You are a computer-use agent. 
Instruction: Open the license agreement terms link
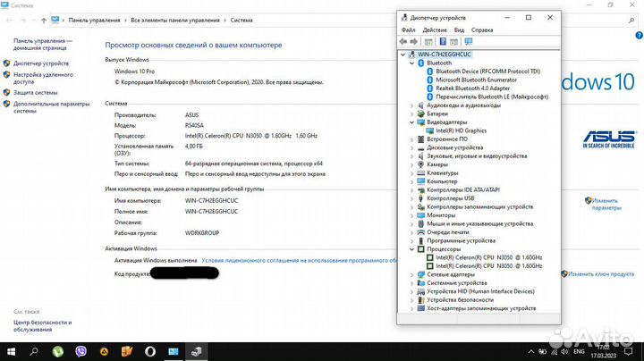[299, 261]
